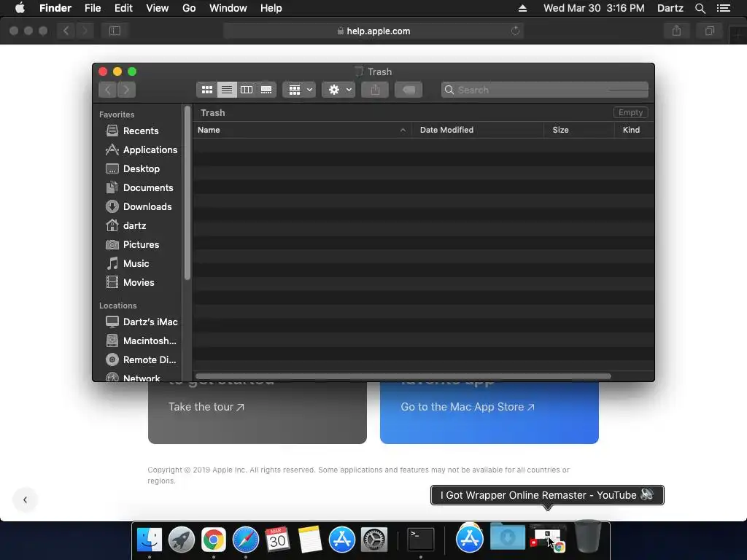
Task: Follow Go to the Mac App Store link
Action: click(468, 407)
